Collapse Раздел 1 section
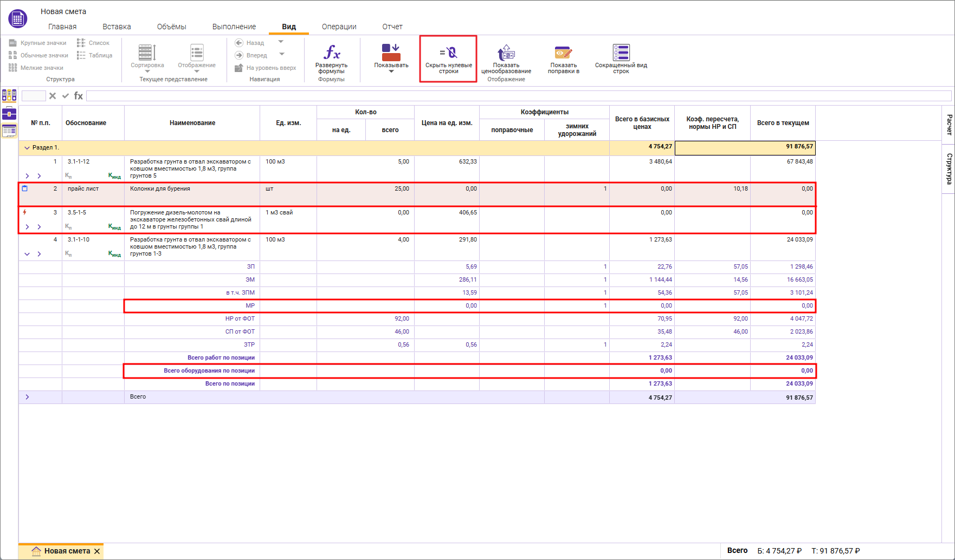Viewport: 955px width, 560px height. pos(27,147)
